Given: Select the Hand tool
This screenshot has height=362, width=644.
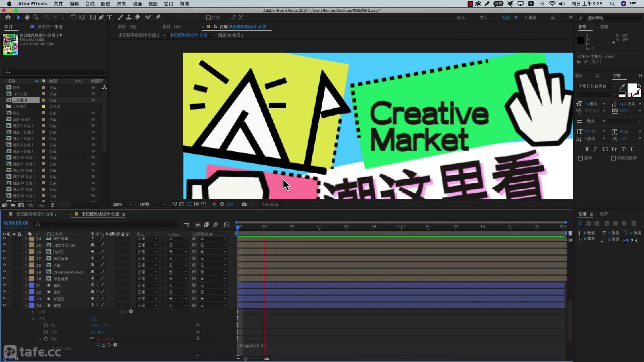Looking at the screenshot, I should click(27, 17).
